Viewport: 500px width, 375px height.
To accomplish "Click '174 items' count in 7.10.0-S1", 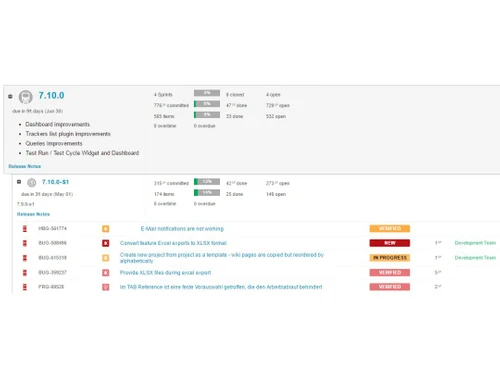I will [164, 194].
